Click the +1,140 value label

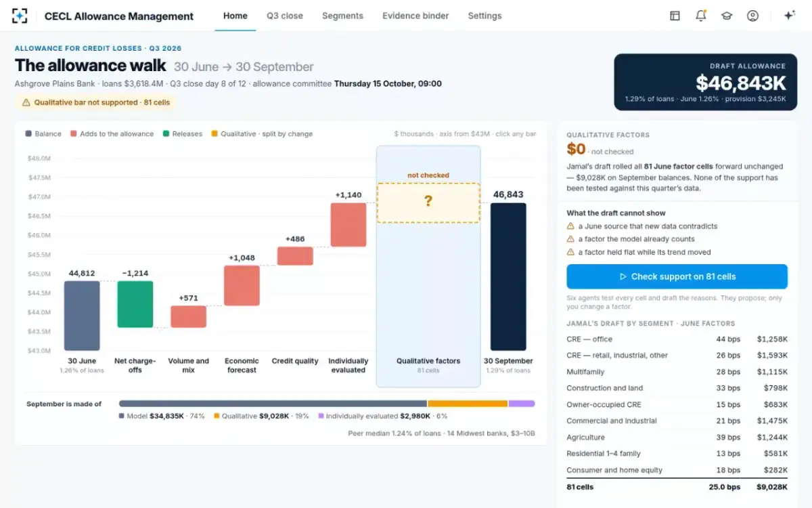(348, 195)
